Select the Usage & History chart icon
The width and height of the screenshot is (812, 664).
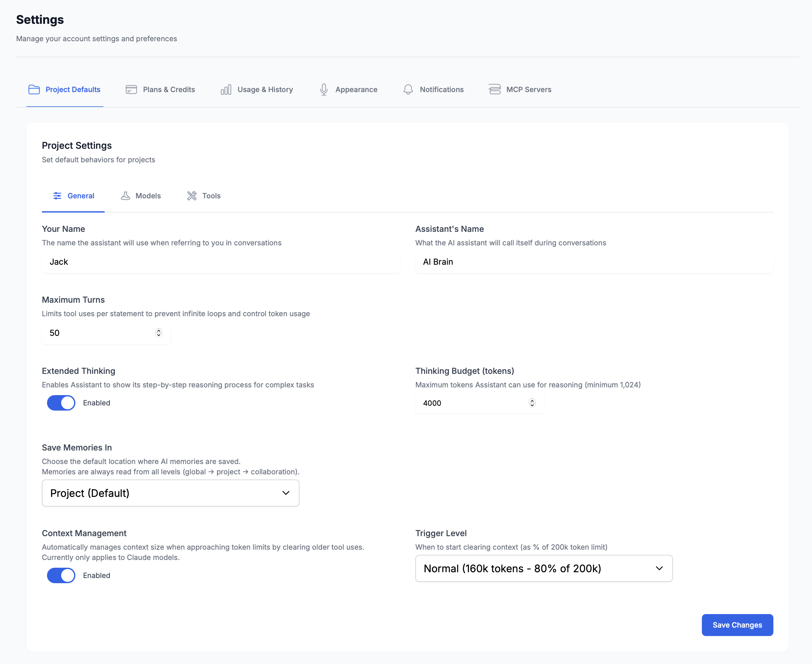click(226, 89)
